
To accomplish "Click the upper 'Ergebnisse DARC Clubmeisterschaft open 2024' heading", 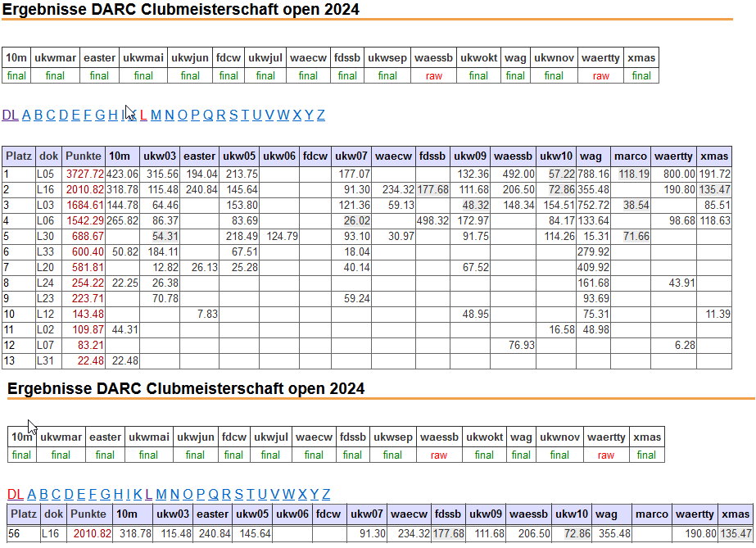I will coord(181,9).
